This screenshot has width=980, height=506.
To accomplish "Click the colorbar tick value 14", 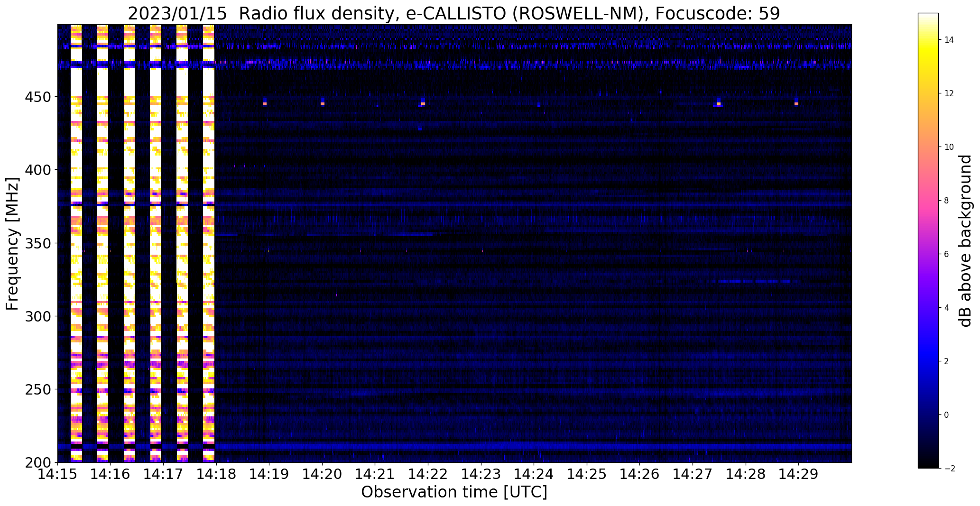I will [949, 40].
